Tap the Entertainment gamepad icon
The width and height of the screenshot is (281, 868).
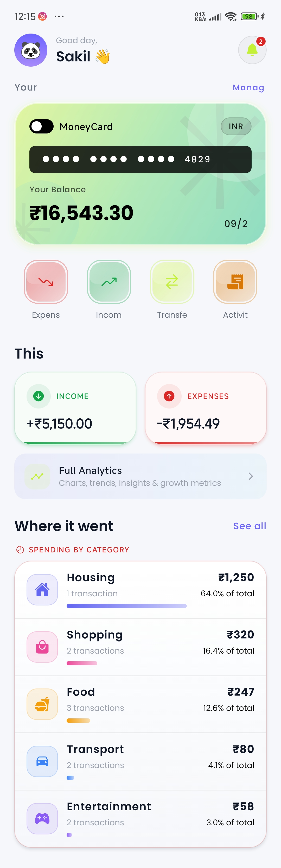(42, 819)
